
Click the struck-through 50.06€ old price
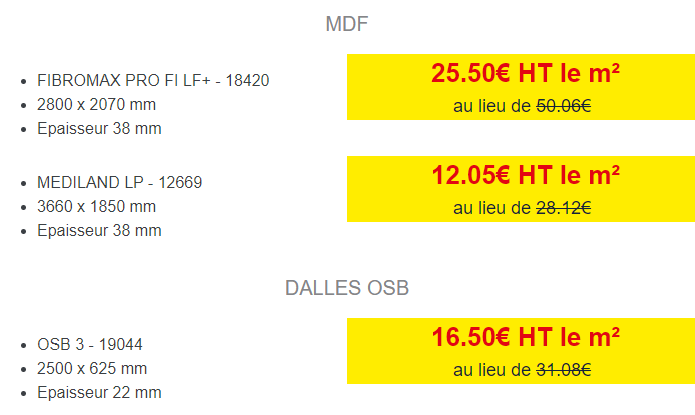click(x=563, y=106)
